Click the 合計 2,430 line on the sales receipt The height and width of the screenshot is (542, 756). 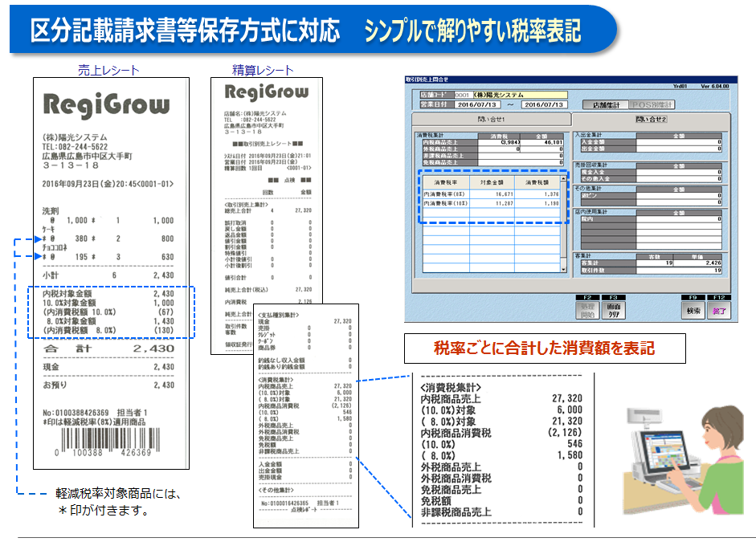click(x=109, y=348)
